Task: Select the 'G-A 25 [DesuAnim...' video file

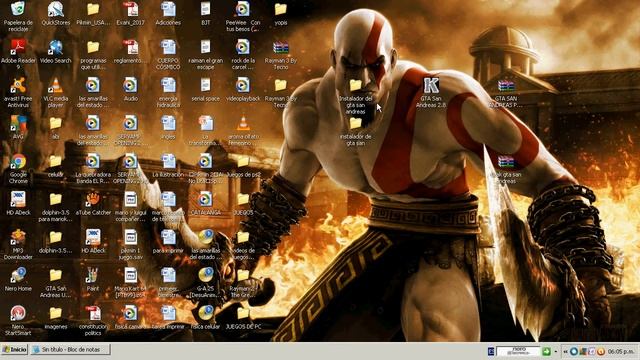Action: point(206,282)
